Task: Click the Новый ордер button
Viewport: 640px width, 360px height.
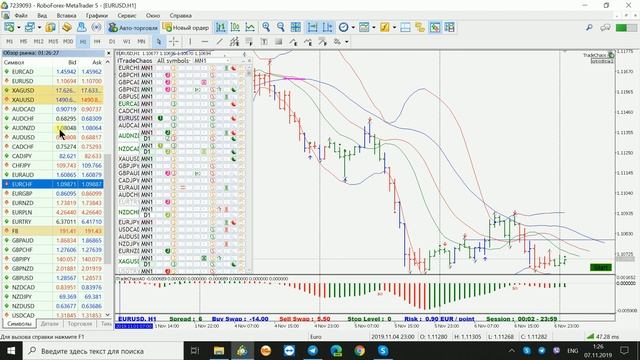Action: [x=186, y=27]
